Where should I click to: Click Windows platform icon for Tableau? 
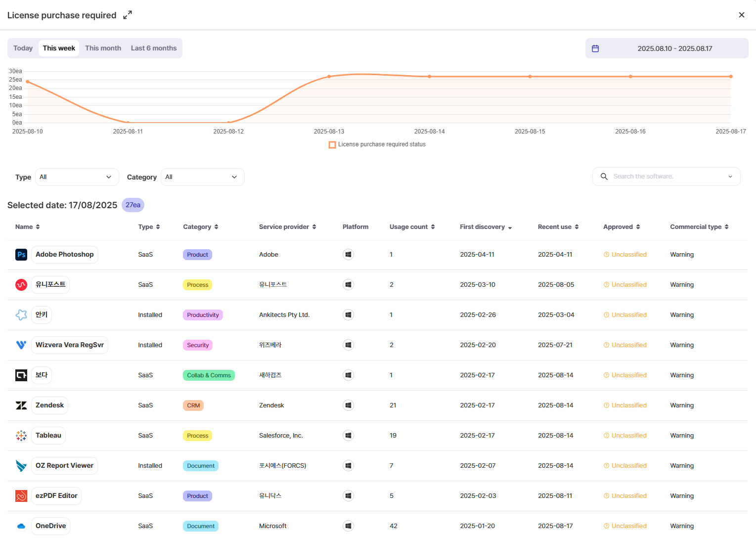349,436
